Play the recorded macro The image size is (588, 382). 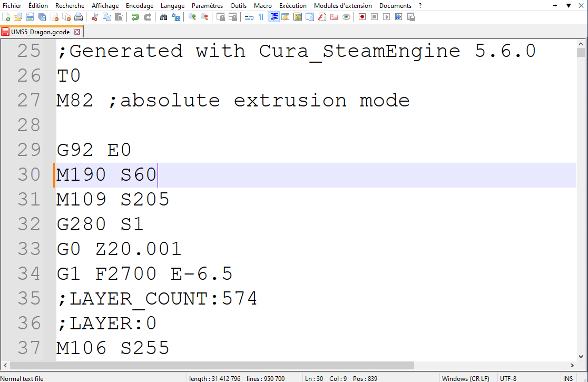pyautogui.click(x=386, y=17)
